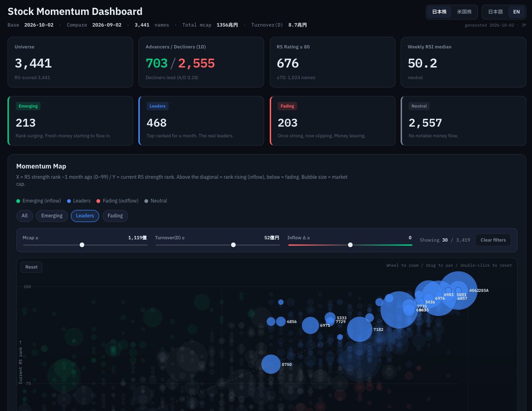Click Fading (outflow) legend entry

click(x=117, y=201)
